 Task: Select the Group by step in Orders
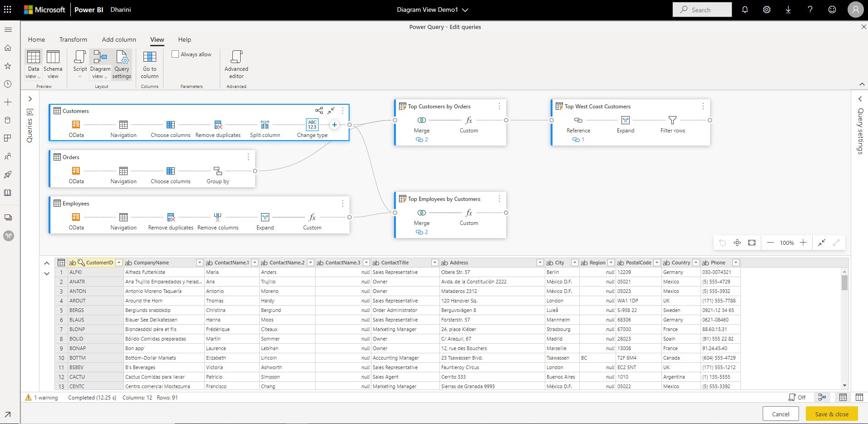click(218, 175)
